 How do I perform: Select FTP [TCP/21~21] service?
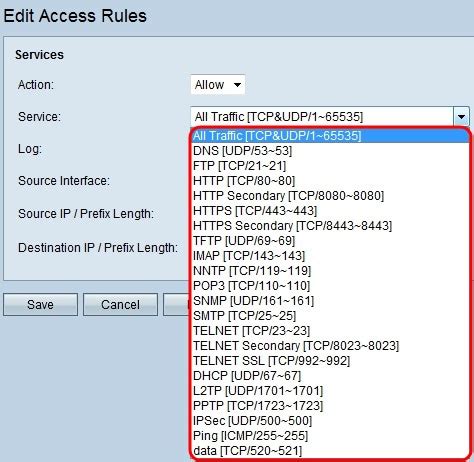[x=331, y=166]
